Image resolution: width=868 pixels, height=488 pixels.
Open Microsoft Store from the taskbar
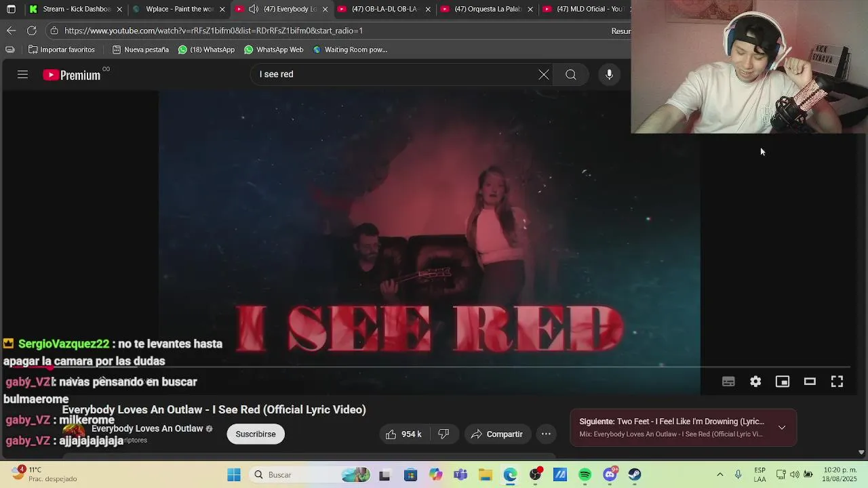(x=410, y=474)
